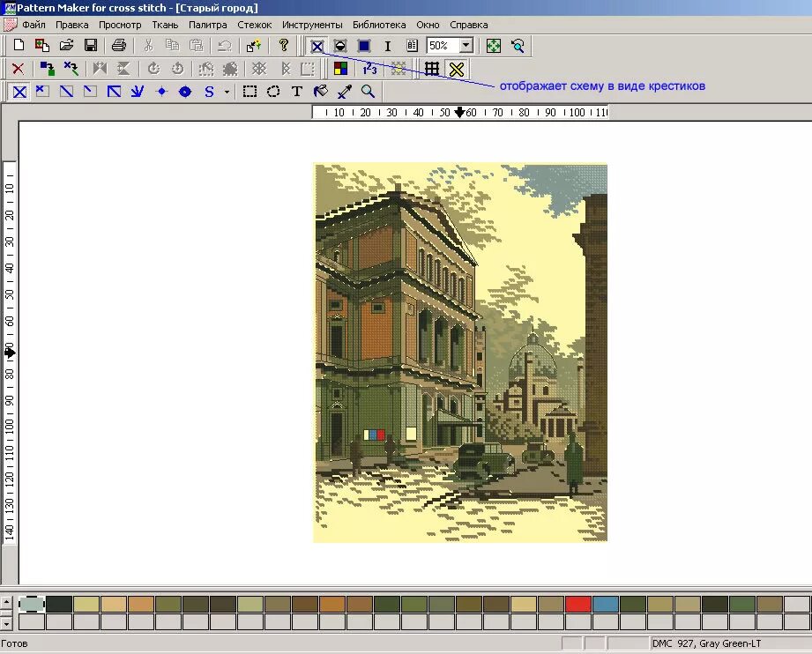Open the Стежок menu

pyautogui.click(x=254, y=25)
